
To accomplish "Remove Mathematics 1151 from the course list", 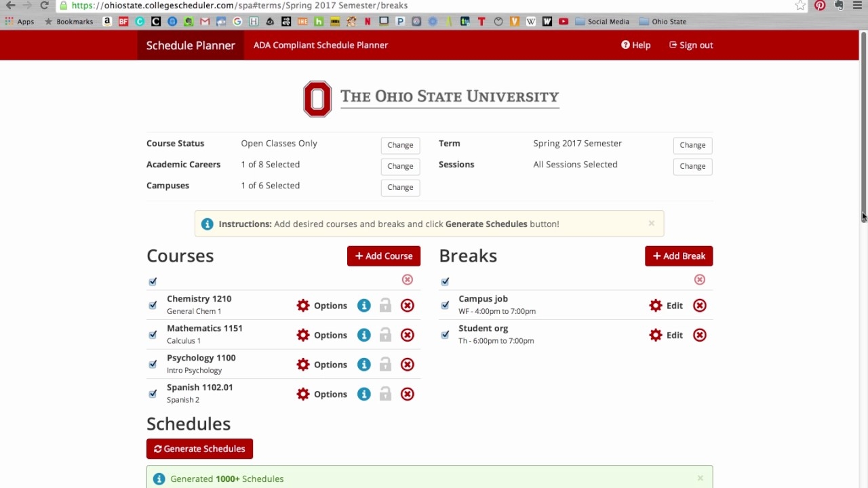I will 407,335.
